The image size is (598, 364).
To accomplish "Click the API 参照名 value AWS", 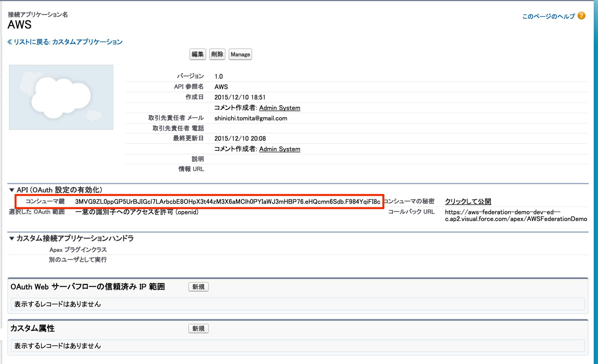I will click(221, 87).
